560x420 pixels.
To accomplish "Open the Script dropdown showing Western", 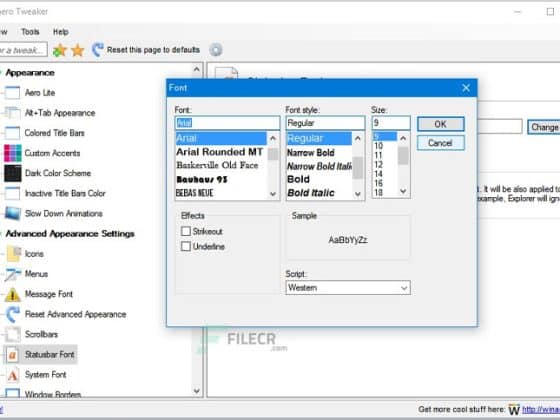I will click(348, 288).
